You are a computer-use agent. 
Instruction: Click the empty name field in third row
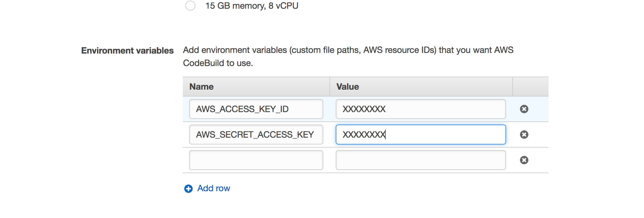[x=256, y=160]
